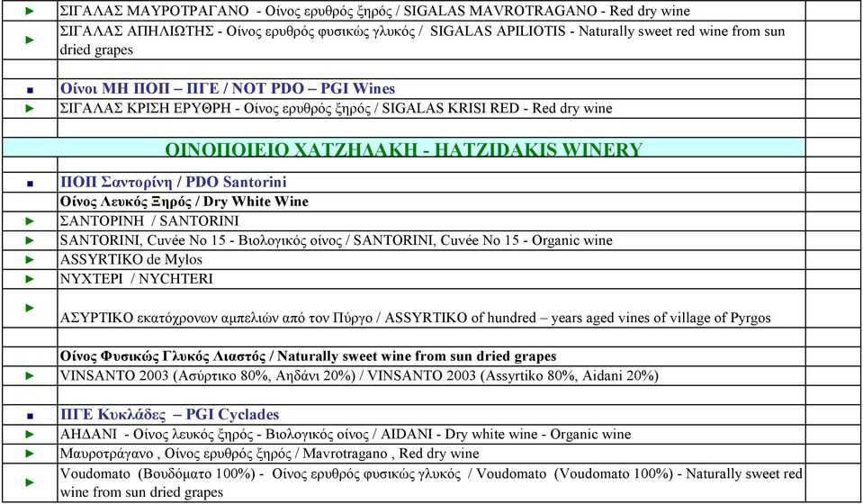Click the first PDO Santorini heading under Hatzidakis
Image resolution: width=863 pixels, height=504 pixels.
coord(174,182)
